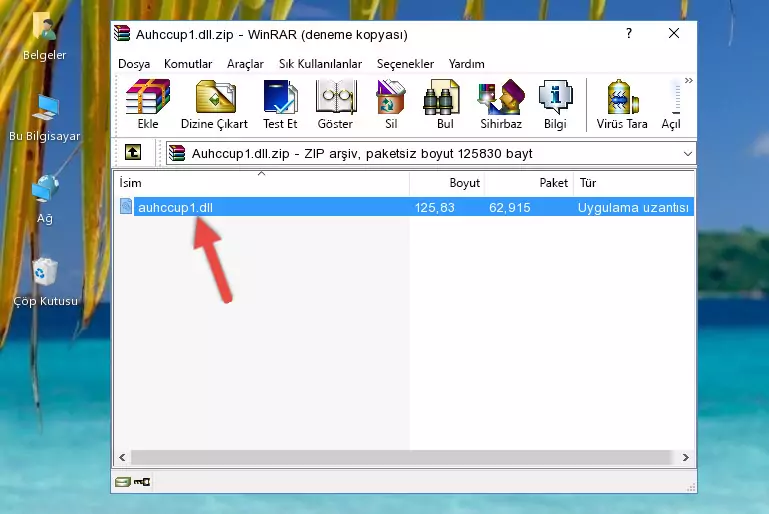Launch the Sihirbaz wizard
The image size is (769, 514).
[x=501, y=104]
